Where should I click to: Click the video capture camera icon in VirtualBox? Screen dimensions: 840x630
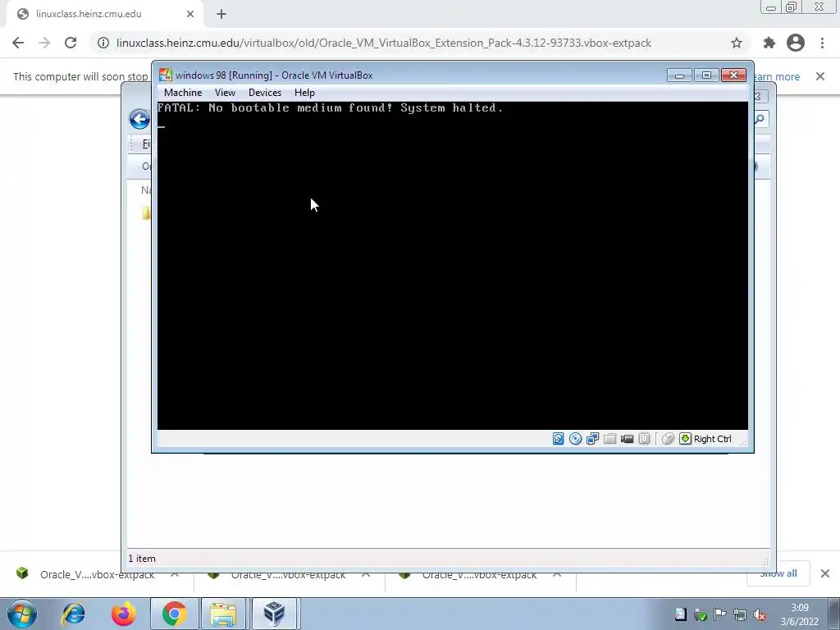pos(627,439)
